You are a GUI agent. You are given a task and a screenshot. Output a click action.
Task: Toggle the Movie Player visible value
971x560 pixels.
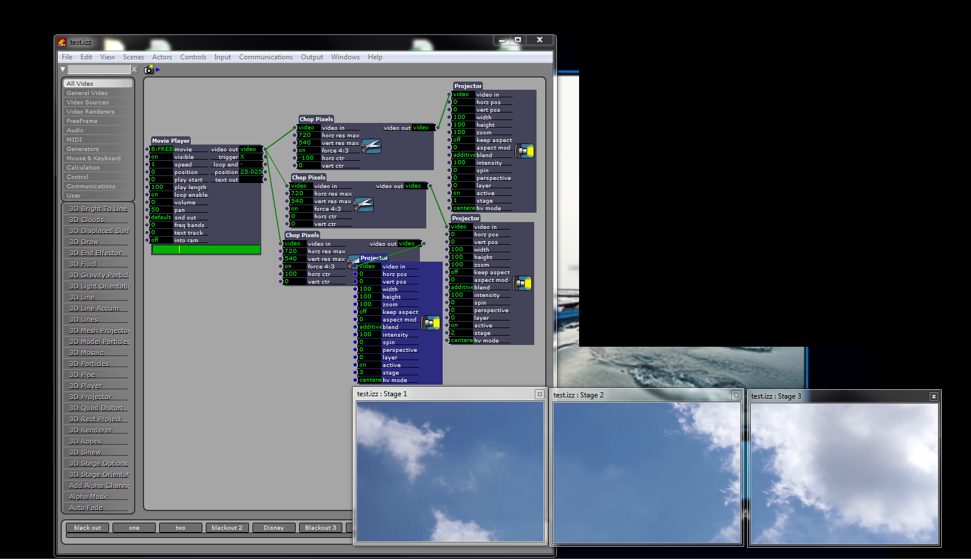pyautogui.click(x=162, y=157)
